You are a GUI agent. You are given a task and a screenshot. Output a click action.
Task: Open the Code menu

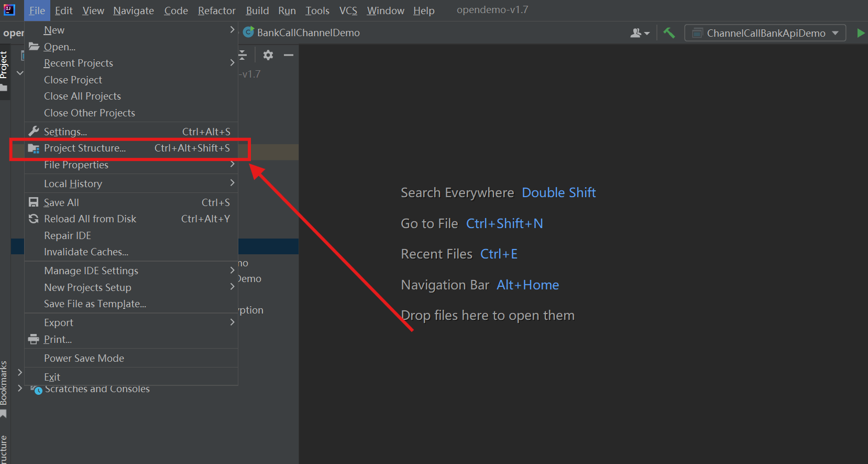pyautogui.click(x=176, y=10)
